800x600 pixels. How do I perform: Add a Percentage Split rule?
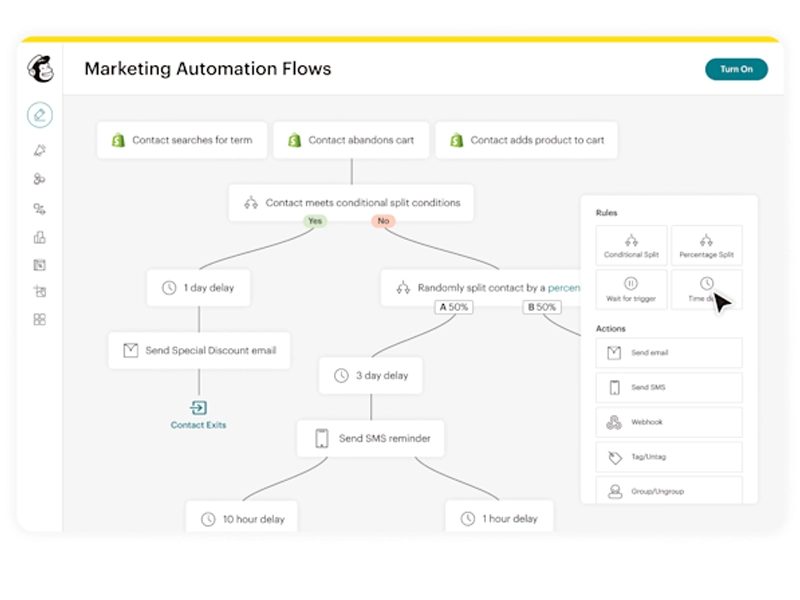(706, 245)
